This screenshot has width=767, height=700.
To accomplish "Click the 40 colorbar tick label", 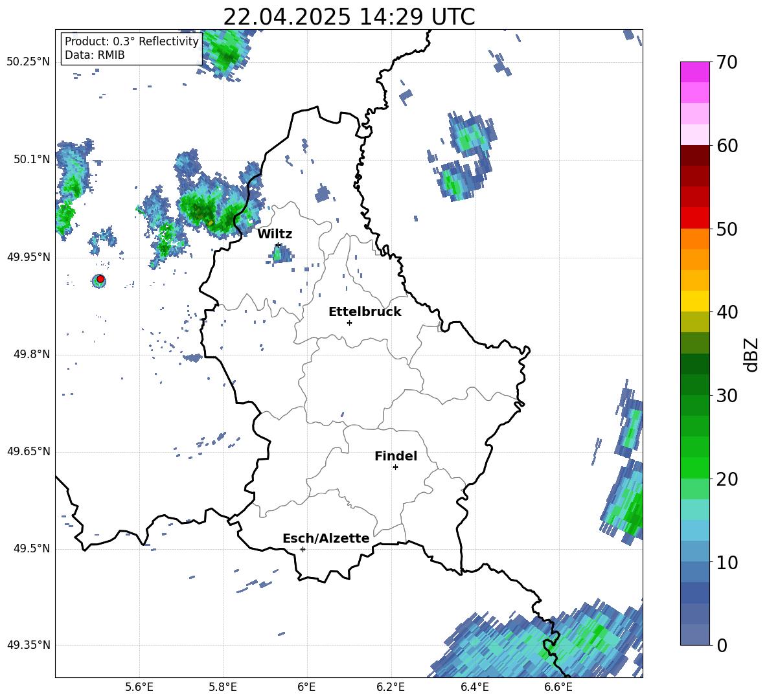I will [x=727, y=312].
